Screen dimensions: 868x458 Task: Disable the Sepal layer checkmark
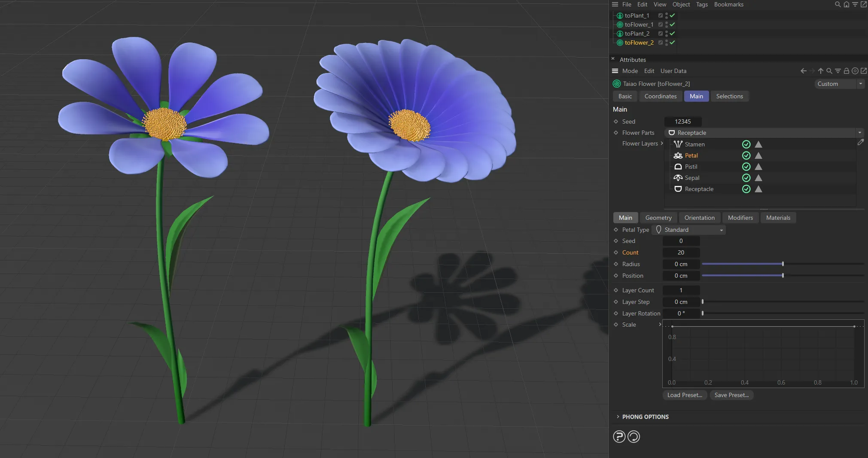pyautogui.click(x=746, y=178)
